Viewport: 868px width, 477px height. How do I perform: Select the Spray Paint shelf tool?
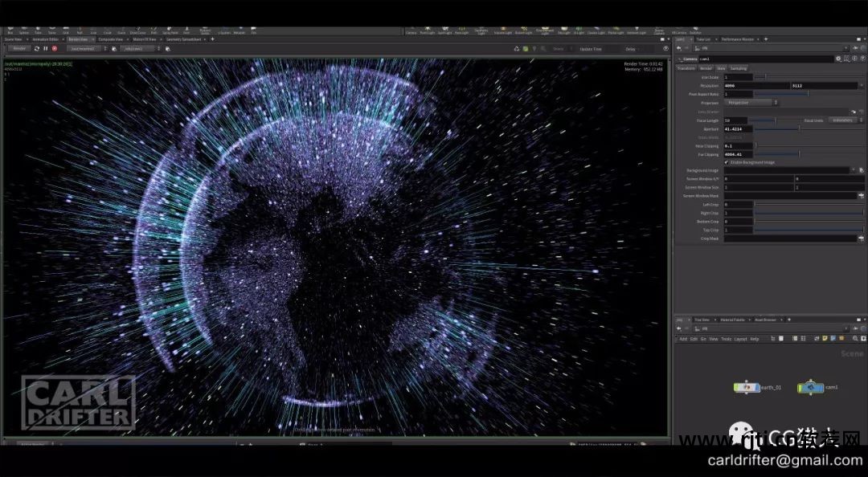click(x=170, y=31)
